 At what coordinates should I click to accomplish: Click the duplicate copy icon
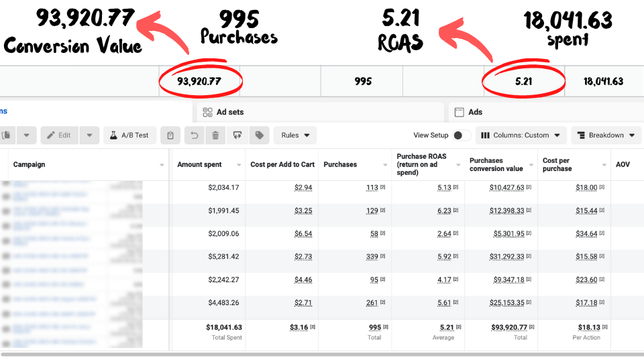(x=5, y=135)
